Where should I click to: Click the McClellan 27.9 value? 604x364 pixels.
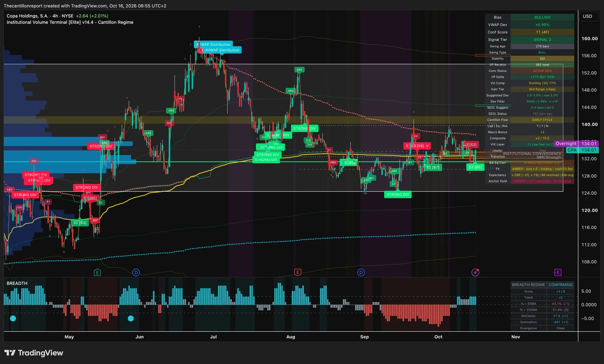click(561, 316)
